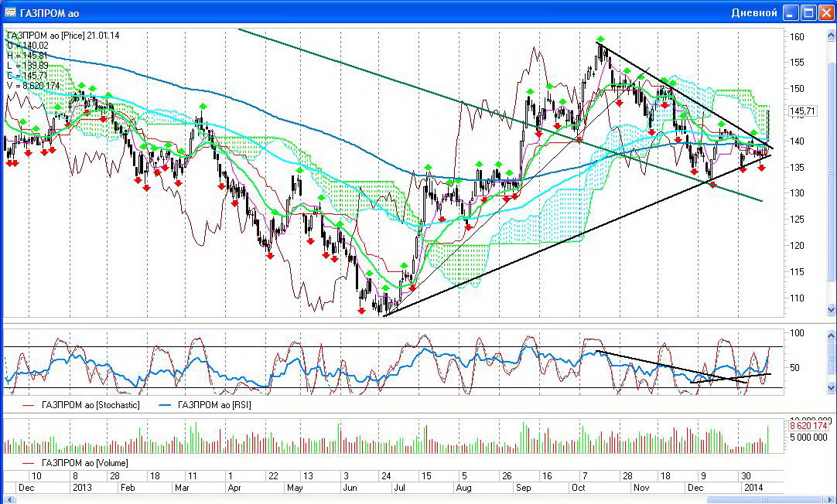
Task: Maximize the ГАЗПРОМ ао chart window
Action: click(x=808, y=13)
